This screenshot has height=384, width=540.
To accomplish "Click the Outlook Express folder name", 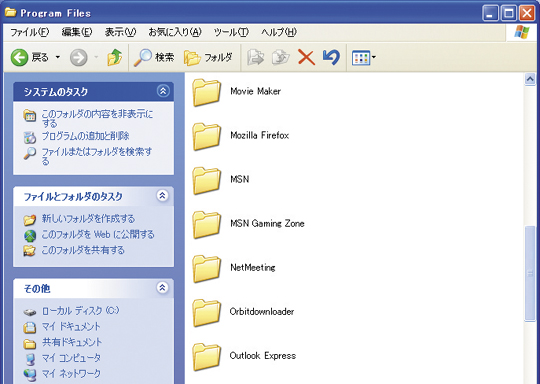I will tap(263, 356).
